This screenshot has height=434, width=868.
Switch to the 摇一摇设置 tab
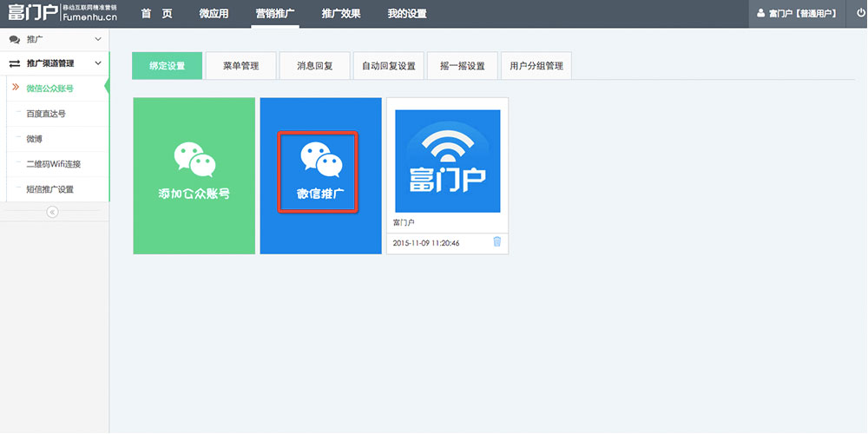[463, 66]
